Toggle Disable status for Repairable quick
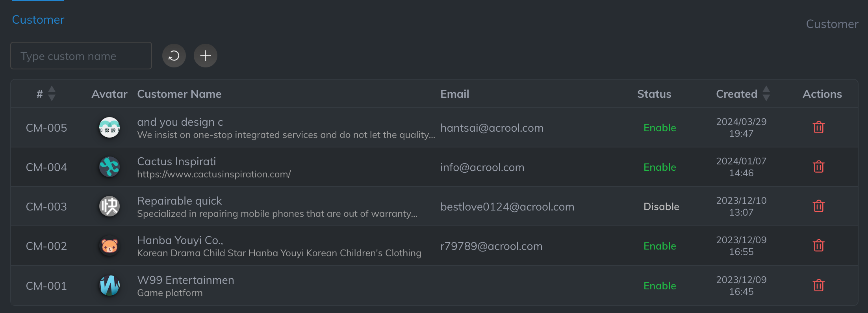This screenshot has width=868, height=313. point(661,207)
